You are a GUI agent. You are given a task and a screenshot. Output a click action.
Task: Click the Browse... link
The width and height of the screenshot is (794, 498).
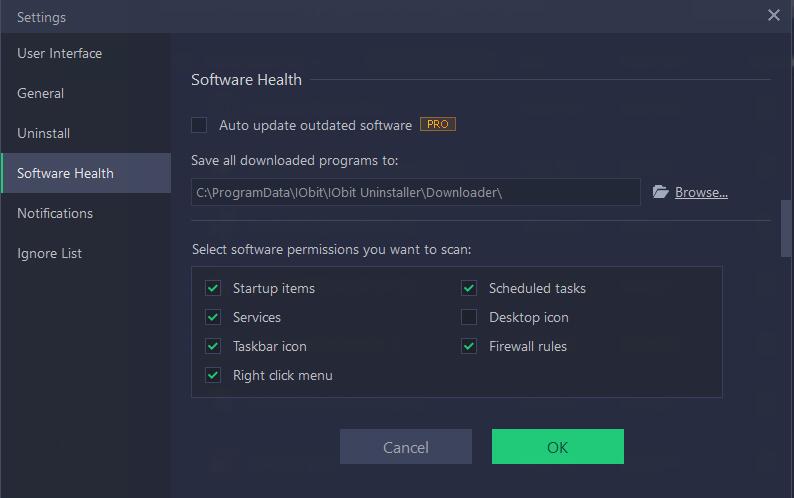pyautogui.click(x=701, y=192)
